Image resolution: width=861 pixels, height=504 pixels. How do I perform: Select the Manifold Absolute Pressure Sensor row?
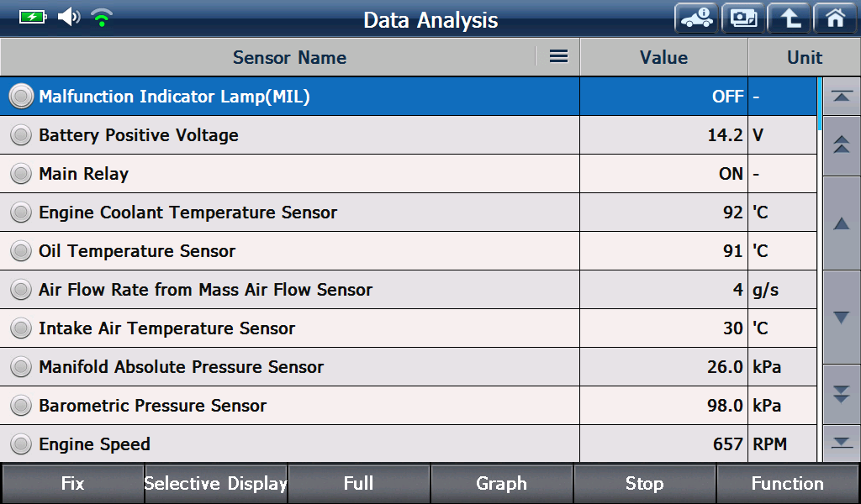pyautogui.click(x=408, y=366)
